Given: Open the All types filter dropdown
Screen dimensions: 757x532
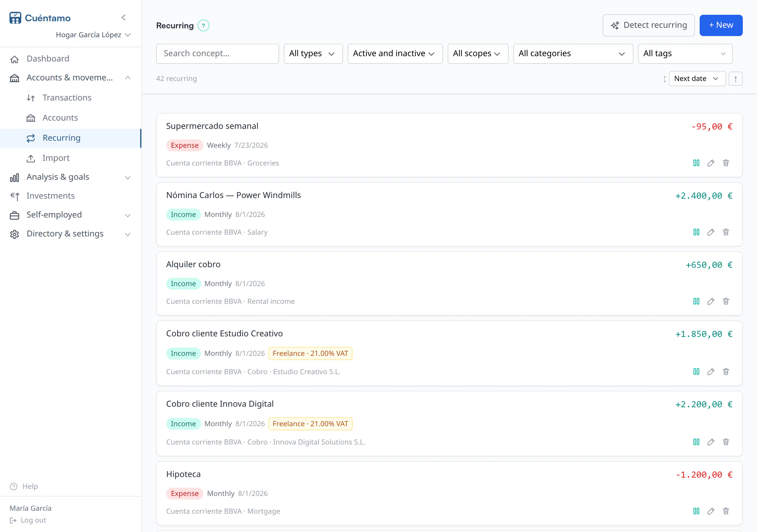Looking at the screenshot, I should click(x=313, y=53).
